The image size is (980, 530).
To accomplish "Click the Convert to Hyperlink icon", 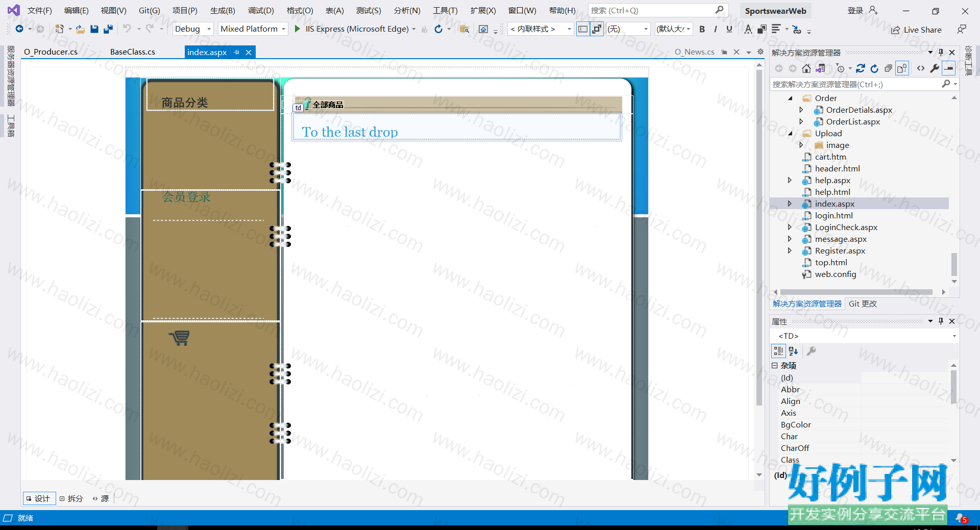I will [x=797, y=29].
